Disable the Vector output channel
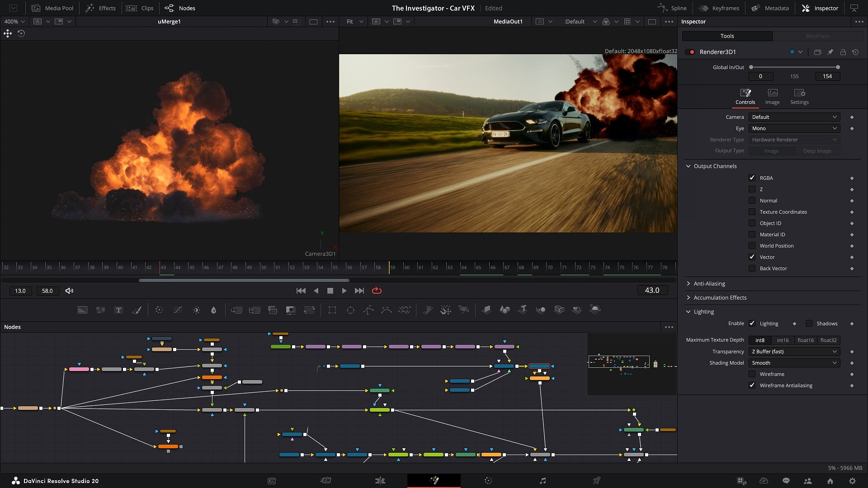The width and height of the screenshot is (868, 488). 752,257
